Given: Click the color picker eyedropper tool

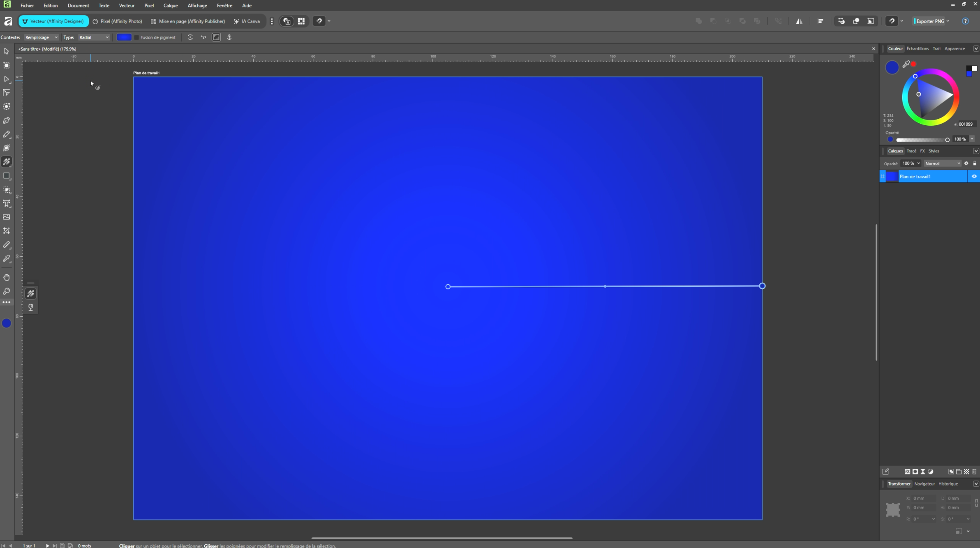Looking at the screenshot, I should (6, 258).
